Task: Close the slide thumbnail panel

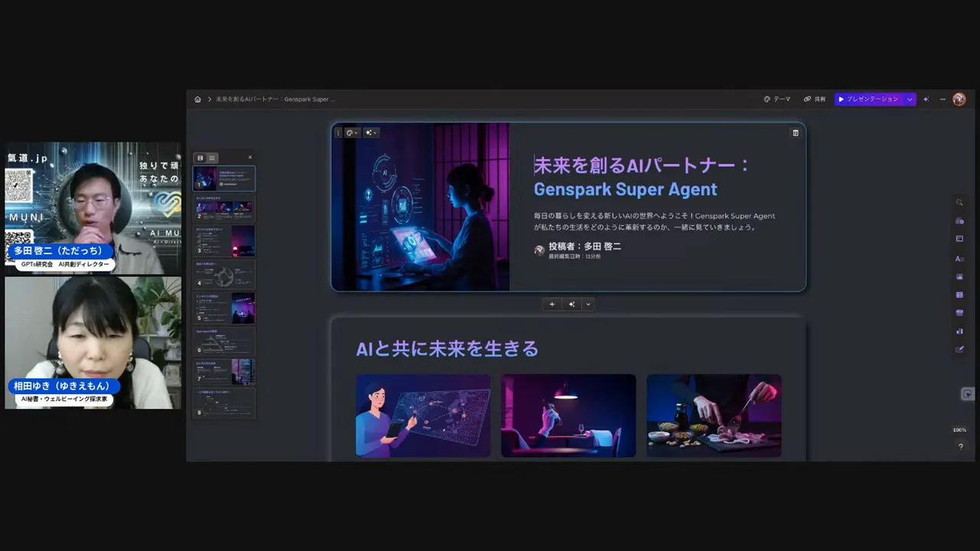Action: pos(250,158)
